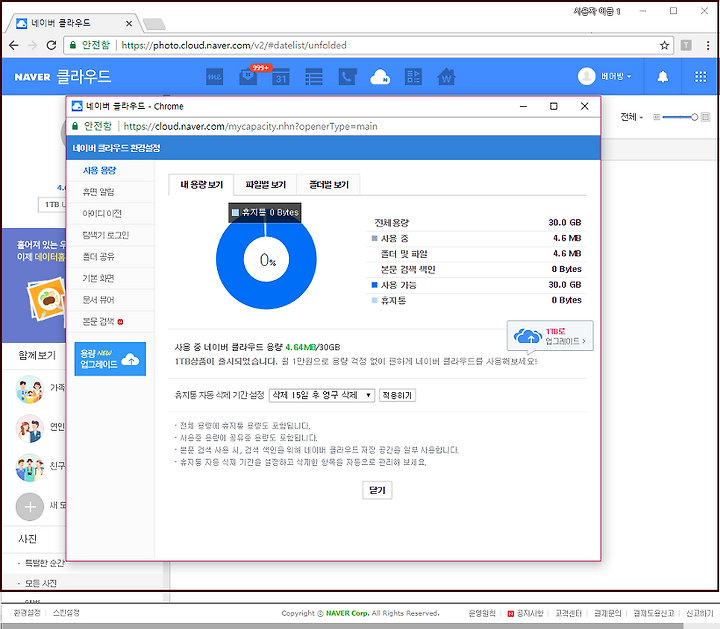The width and height of the screenshot is (720, 629).
Task: Select the 내 용량 보기 tab
Action: tap(201, 185)
